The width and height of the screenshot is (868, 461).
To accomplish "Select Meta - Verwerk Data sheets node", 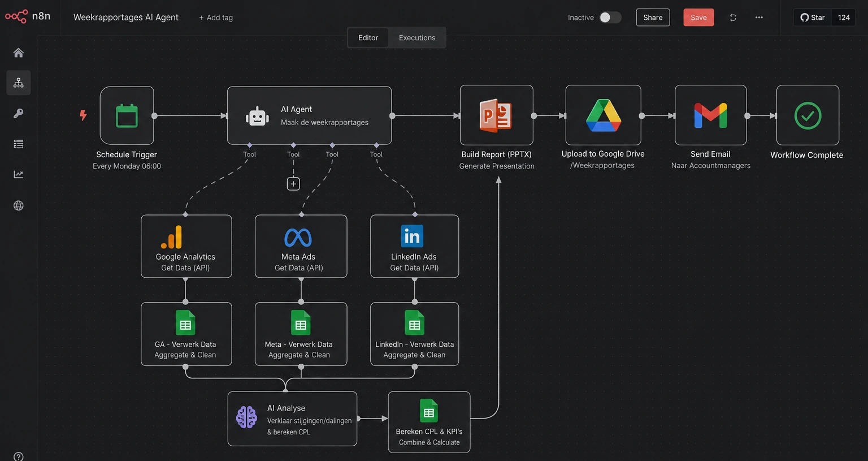I will pos(301,334).
